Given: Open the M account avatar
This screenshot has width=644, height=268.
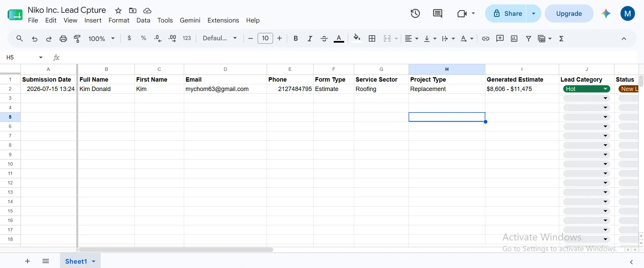Looking at the screenshot, I should click(628, 13).
